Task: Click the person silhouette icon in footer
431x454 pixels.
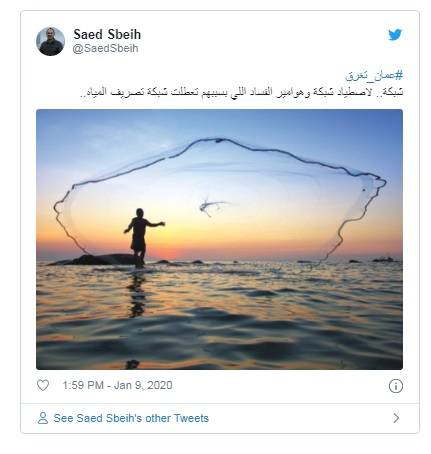Action: pos(43,418)
